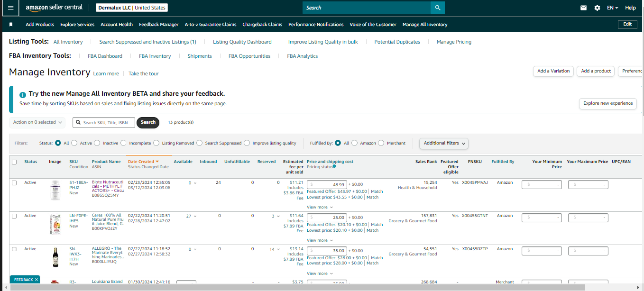This screenshot has width=644, height=291.
Task: Select the All status radio button
Action: pyautogui.click(x=58, y=143)
